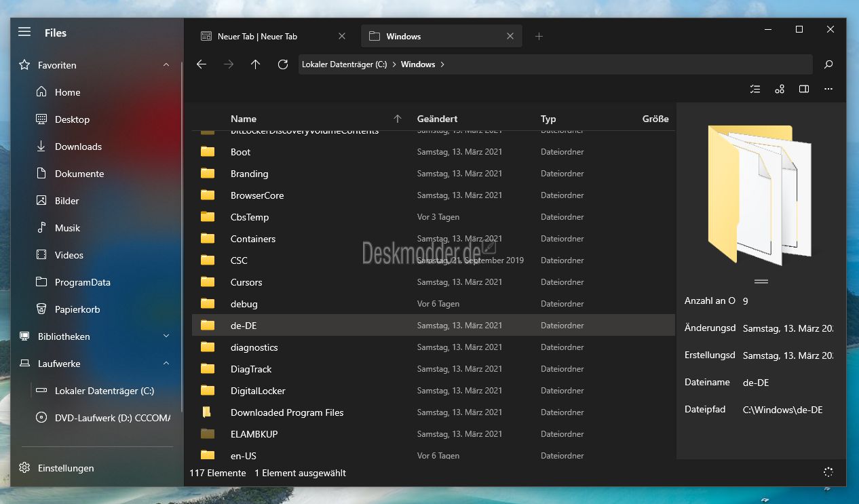The image size is (859, 504).
Task: Open the layout options icon in toolbar
Action: click(x=780, y=89)
